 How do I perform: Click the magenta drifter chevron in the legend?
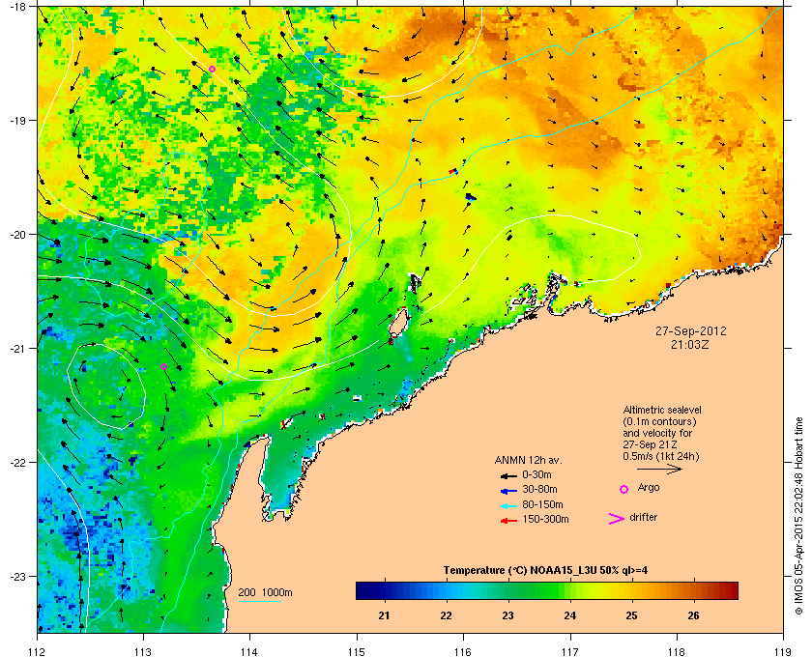click(x=617, y=519)
